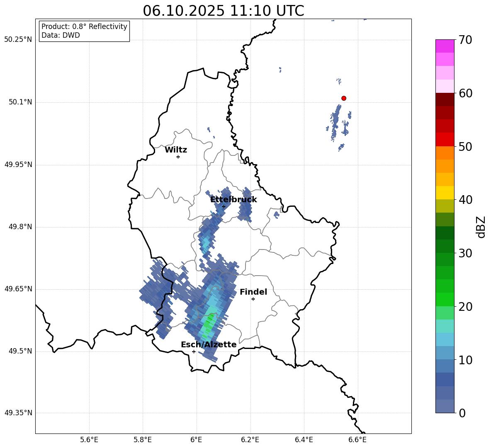Click the magenta top colorbar segment
This screenshot has height=448, width=491.
point(445,46)
